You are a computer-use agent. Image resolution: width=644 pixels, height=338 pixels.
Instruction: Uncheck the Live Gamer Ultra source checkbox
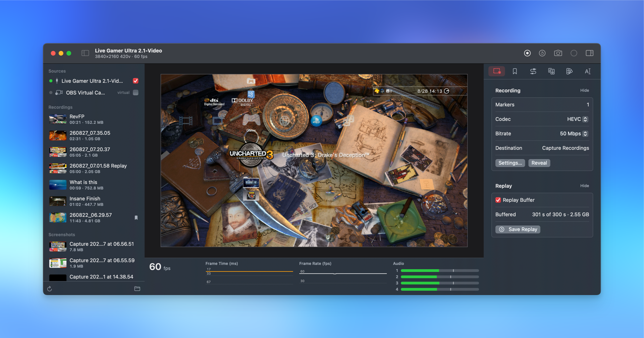coord(136,81)
